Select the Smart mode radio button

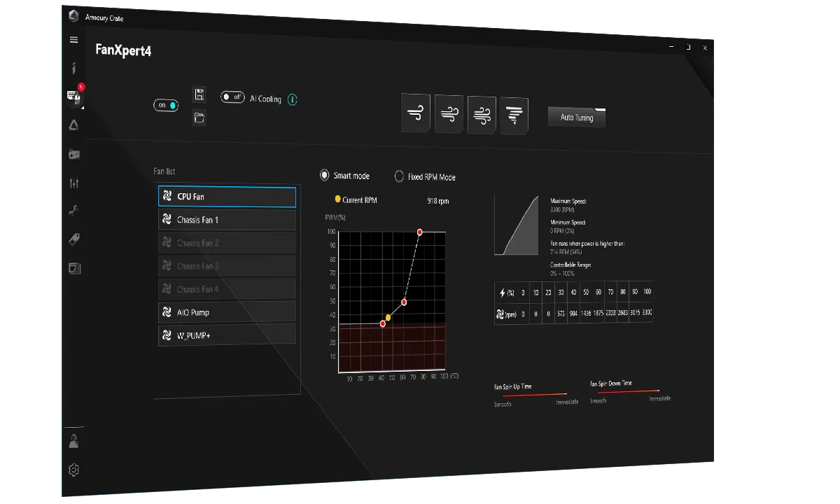pyautogui.click(x=324, y=175)
